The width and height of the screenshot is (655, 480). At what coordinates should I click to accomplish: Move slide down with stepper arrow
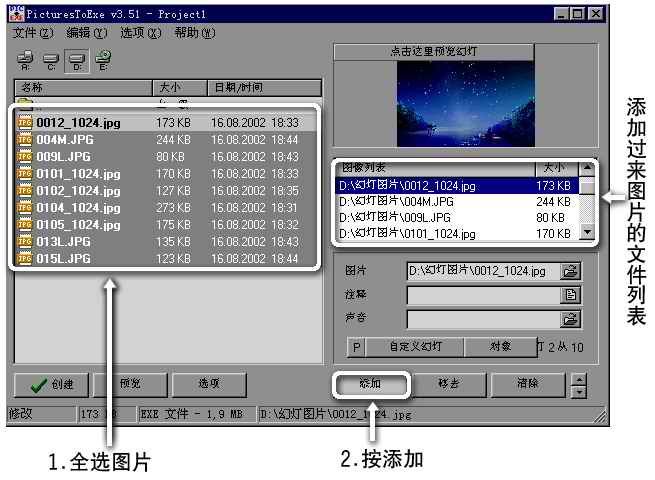[x=579, y=392]
